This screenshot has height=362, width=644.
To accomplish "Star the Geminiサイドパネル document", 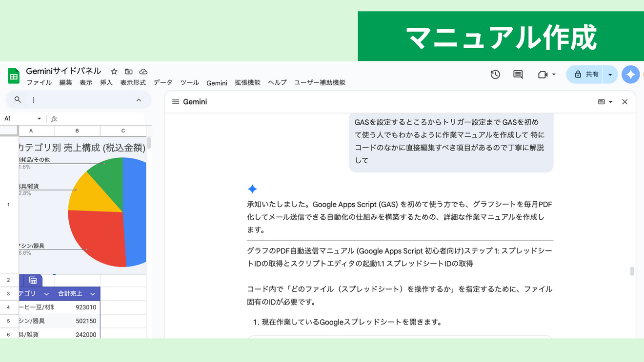I will pos(114,72).
